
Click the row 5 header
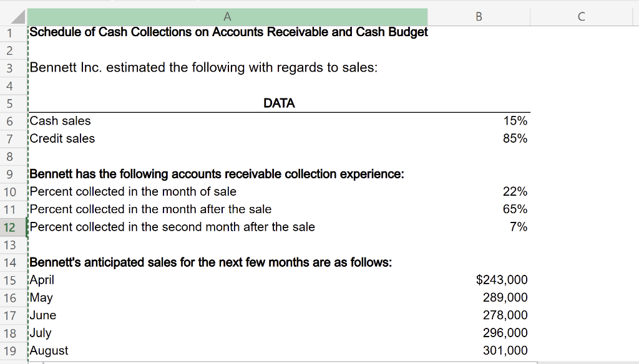pos(12,103)
